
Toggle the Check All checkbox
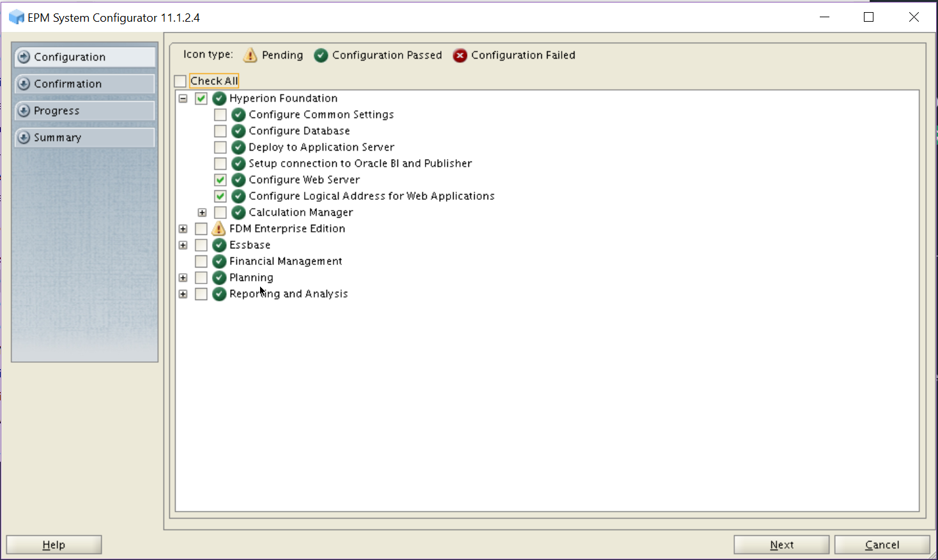pyautogui.click(x=180, y=81)
